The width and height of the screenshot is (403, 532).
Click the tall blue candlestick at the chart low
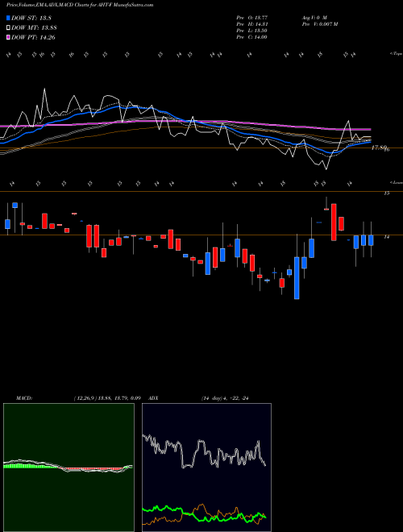(297, 278)
